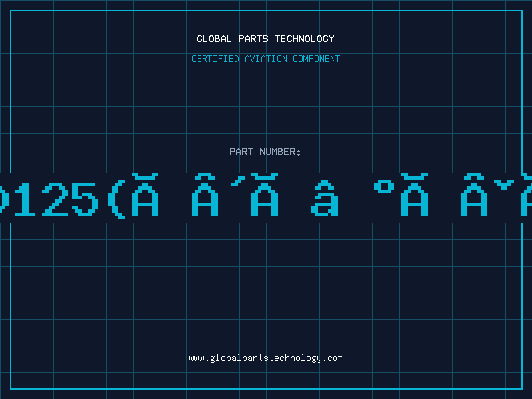Open the www.globalpartstechnology.com link
The height and width of the screenshot is (399, 532).
265,358
